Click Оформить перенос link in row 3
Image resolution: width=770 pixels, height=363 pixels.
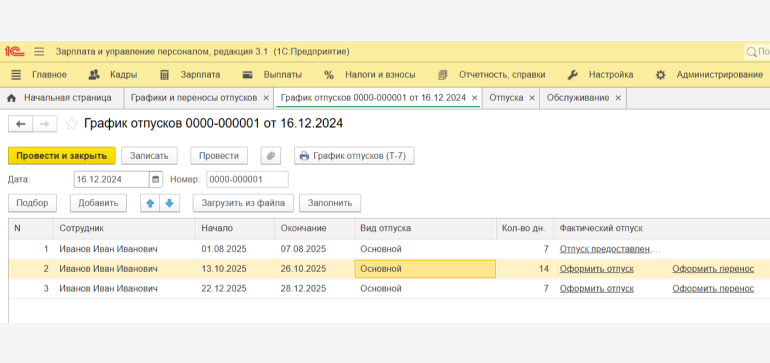click(713, 288)
